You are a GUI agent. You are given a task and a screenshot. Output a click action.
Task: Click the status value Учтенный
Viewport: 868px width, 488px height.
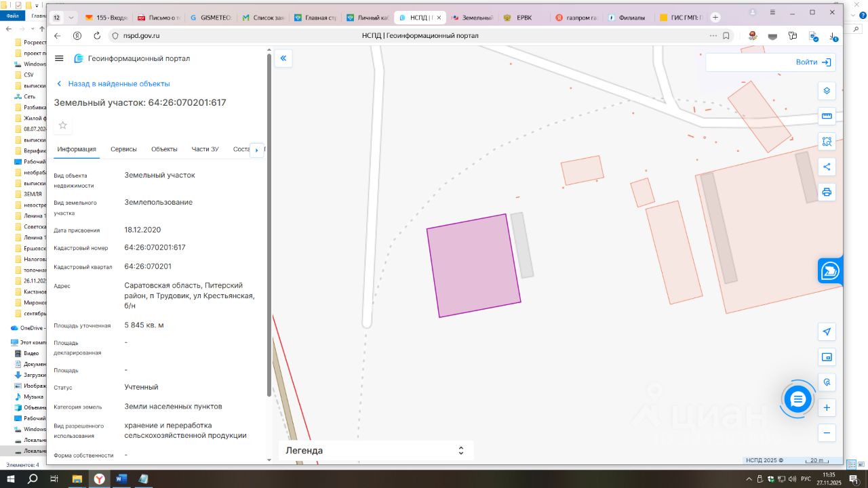pyautogui.click(x=141, y=387)
